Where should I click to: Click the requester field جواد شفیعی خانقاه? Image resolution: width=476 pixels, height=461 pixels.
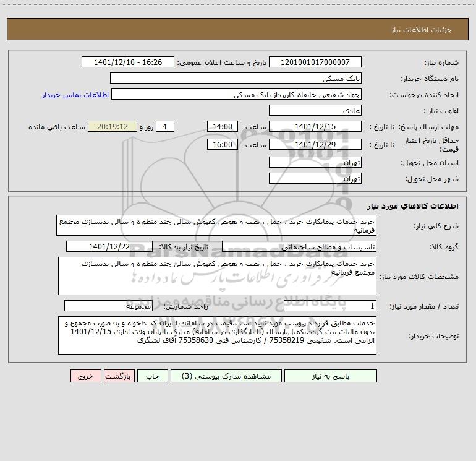point(236,94)
